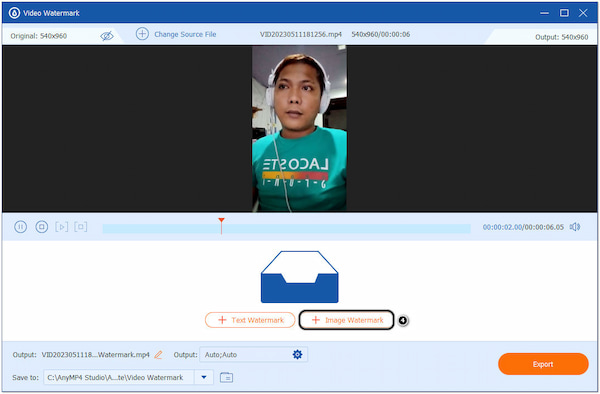Add a Text Watermark
600x394 pixels.
250,320
